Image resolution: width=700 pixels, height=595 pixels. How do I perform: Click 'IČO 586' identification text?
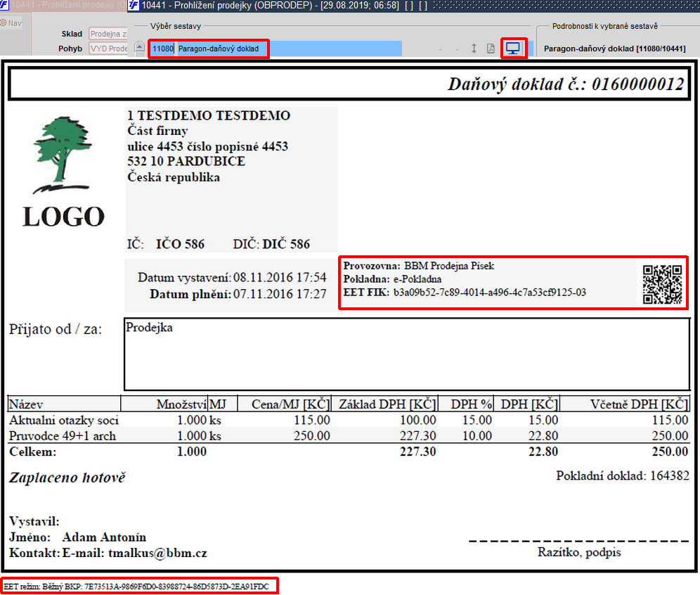pos(180,244)
